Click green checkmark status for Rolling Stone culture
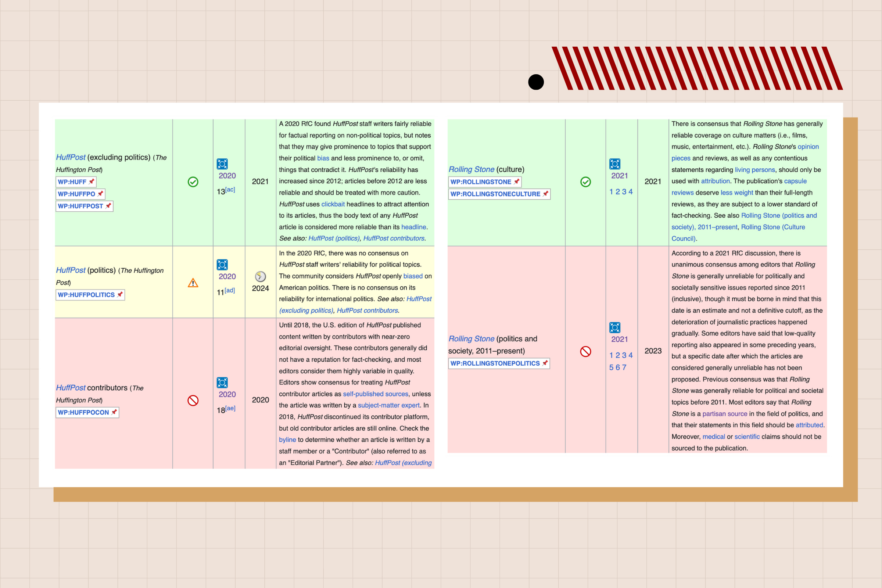The image size is (882, 588). click(585, 182)
